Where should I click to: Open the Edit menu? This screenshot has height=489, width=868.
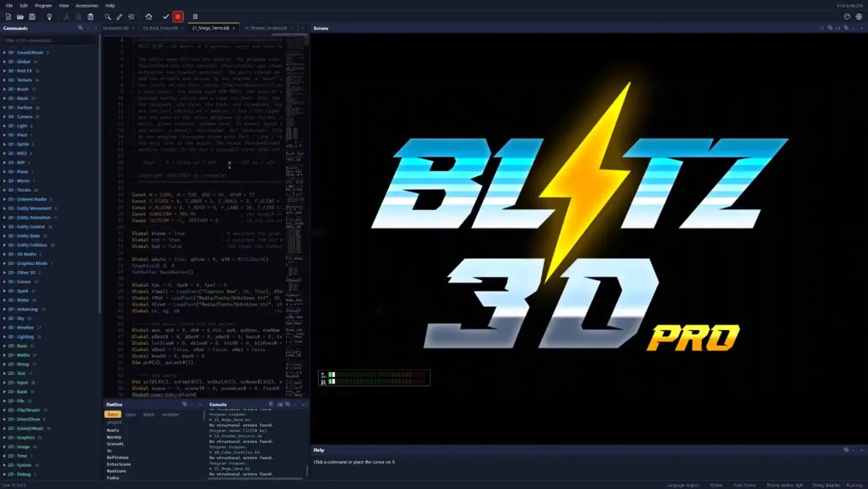click(x=24, y=6)
